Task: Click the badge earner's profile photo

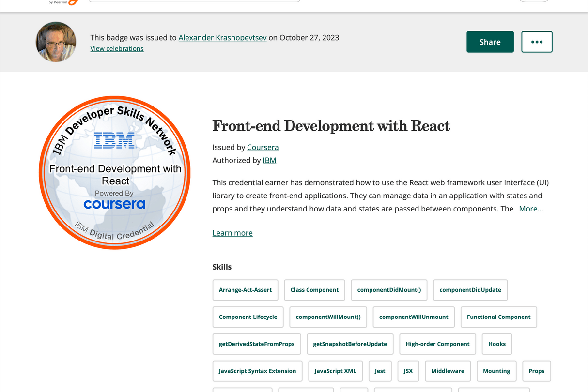Action: [56, 42]
